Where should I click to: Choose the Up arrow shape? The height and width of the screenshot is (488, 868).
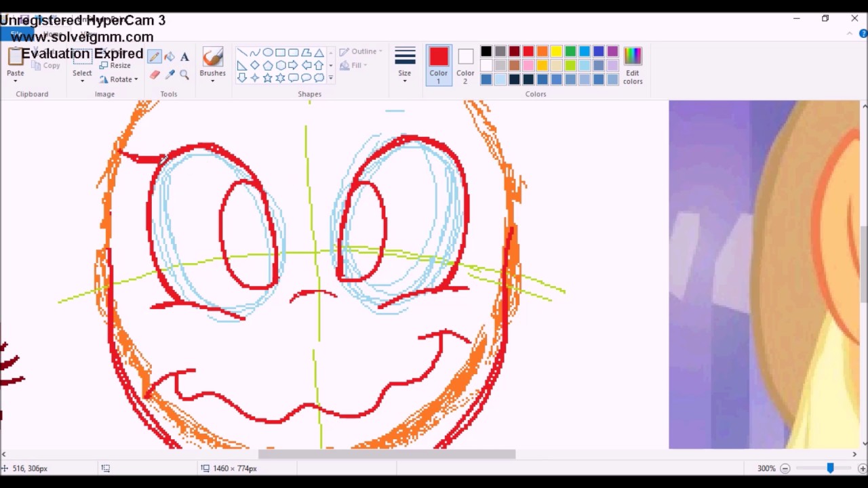319,65
